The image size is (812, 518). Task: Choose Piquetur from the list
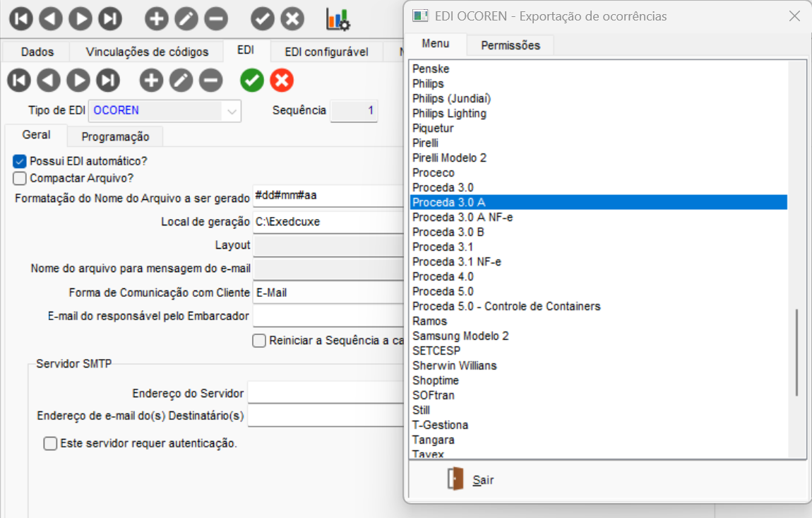coord(599,128)
